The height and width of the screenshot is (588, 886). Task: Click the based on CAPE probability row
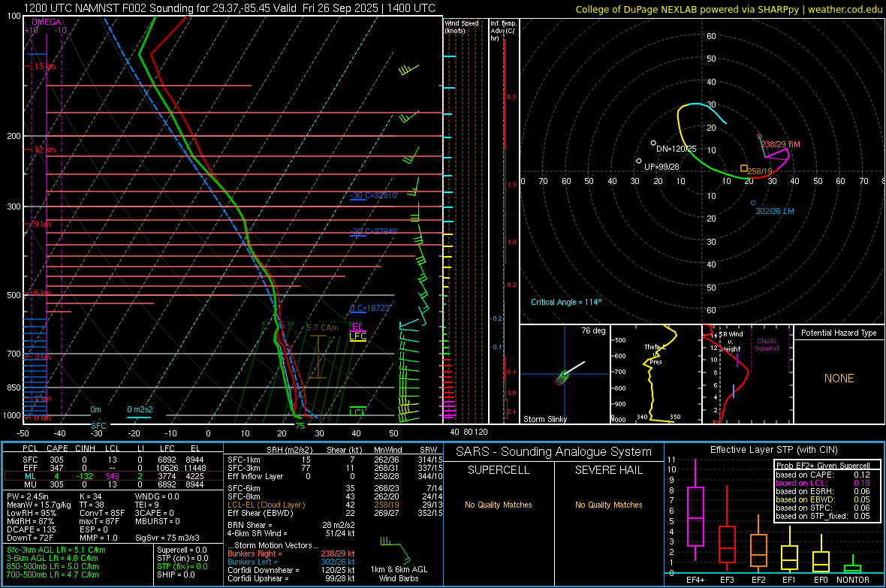(x=823, y=475)
